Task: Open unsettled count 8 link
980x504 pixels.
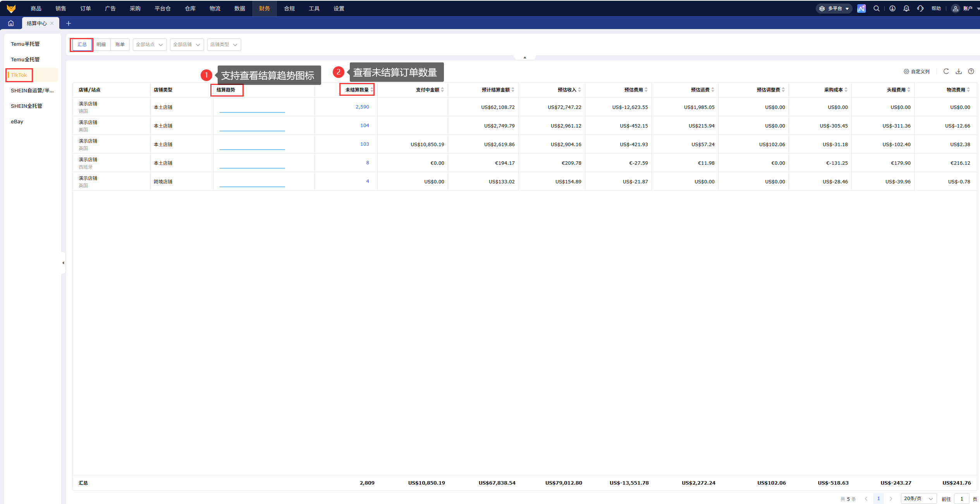Action: coord(368,163)
